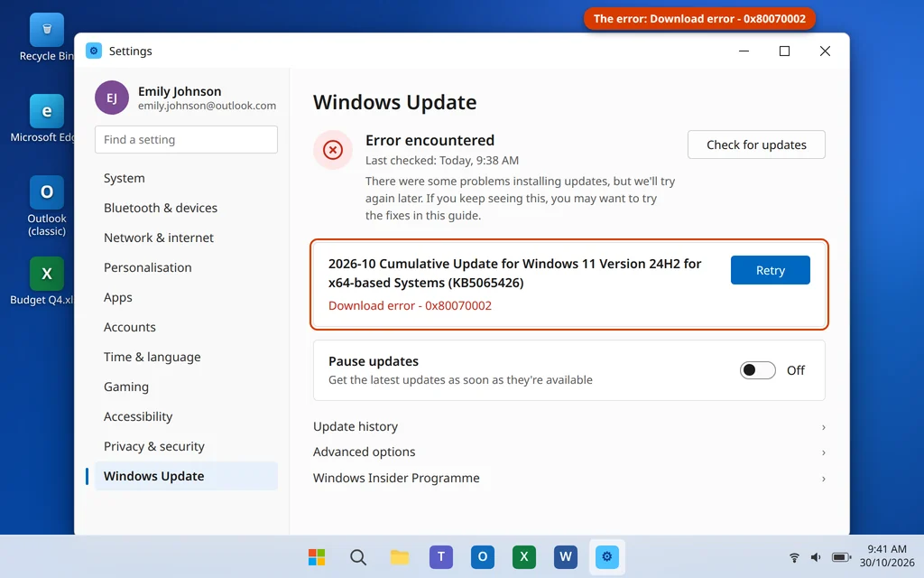Open Word from the taskbar

[566, 556]
